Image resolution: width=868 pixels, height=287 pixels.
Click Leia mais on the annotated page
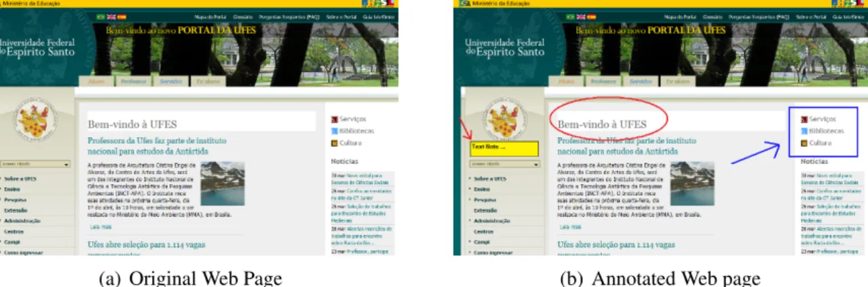click(x=570, y=227)
